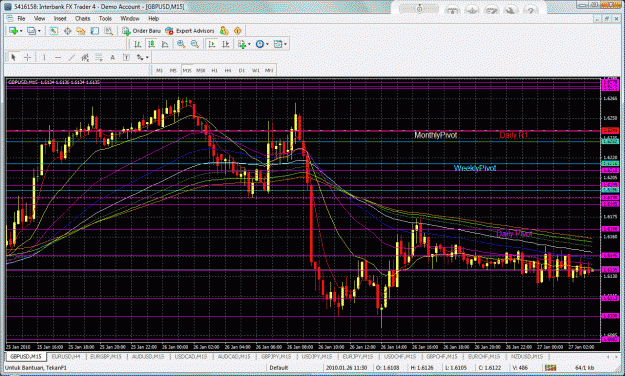The width and height of the screenshot is (625, 376).
Task: Select the horizontal line tool
Action: [58, 57]
